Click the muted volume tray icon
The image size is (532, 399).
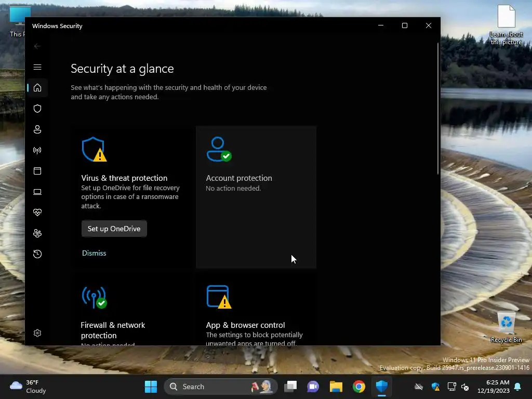pyautogui.click(x=465, y=387)
